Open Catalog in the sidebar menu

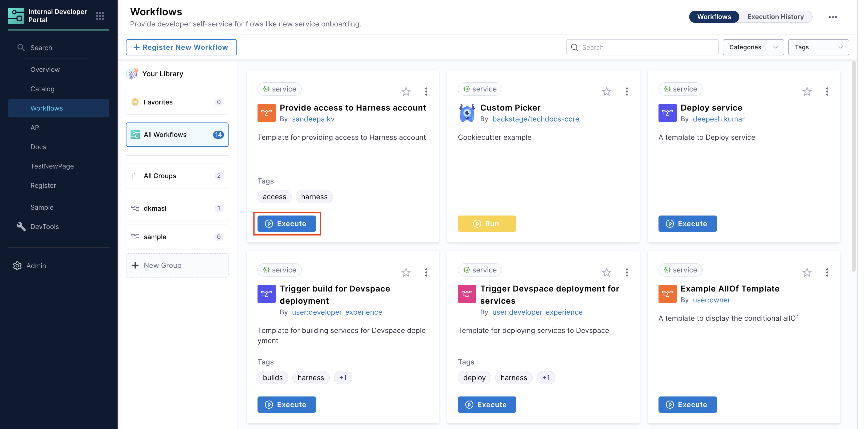42,89
